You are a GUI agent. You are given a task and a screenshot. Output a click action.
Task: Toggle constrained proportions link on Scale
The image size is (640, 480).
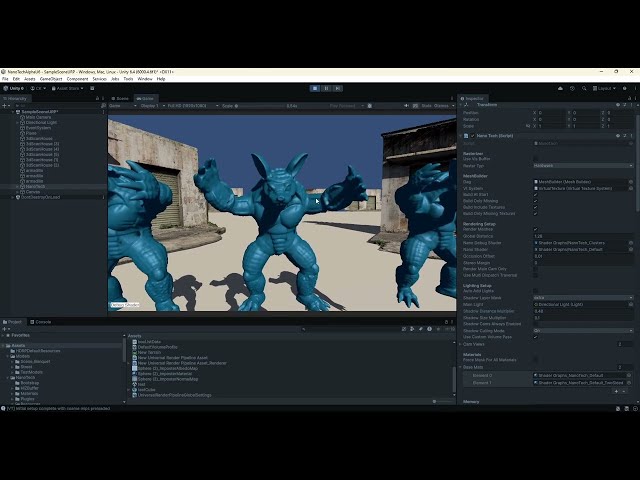click(x=528, y=126)
